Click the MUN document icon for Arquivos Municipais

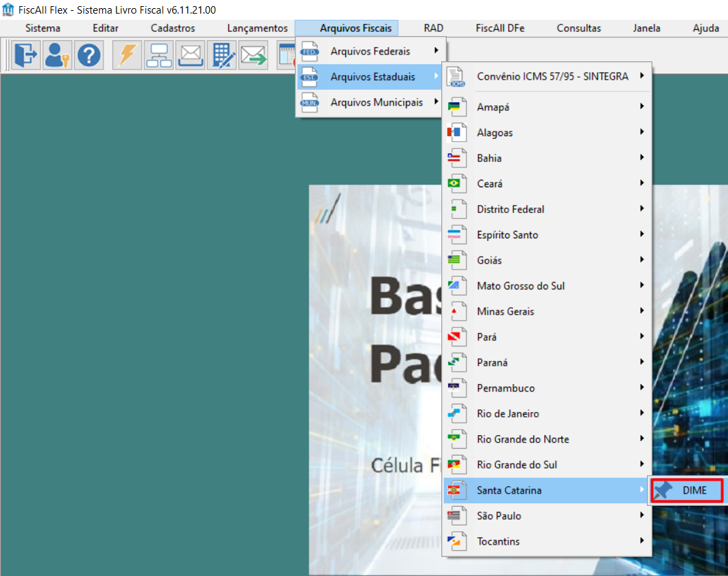pos(310,102)
